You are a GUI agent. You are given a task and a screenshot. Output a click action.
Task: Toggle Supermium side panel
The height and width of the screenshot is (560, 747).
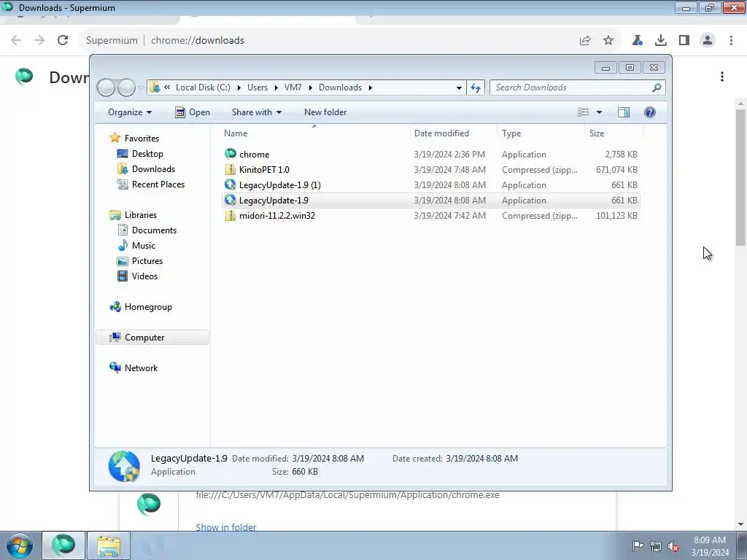point(684,41)
